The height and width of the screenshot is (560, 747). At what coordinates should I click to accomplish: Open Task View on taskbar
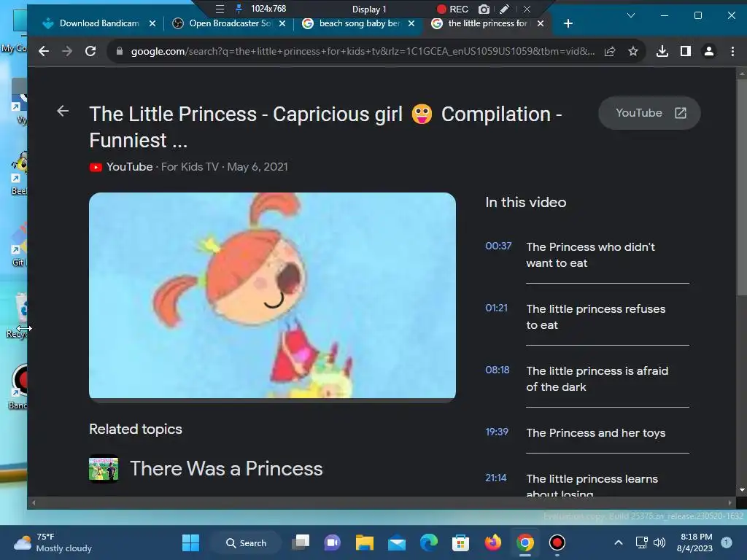tap(301, 542)
